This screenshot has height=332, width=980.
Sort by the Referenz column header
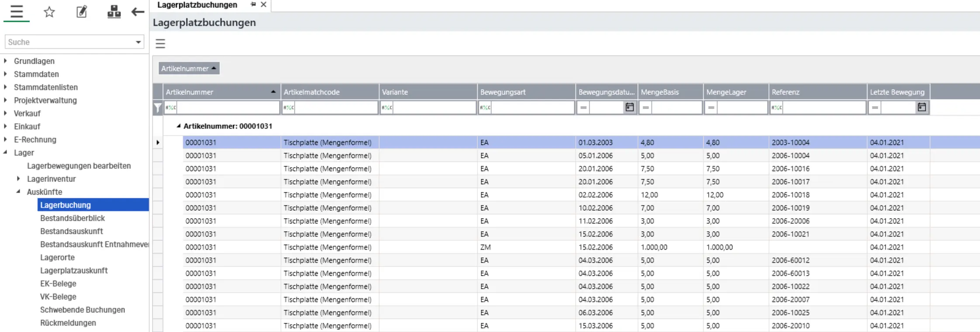coord(818,92)
